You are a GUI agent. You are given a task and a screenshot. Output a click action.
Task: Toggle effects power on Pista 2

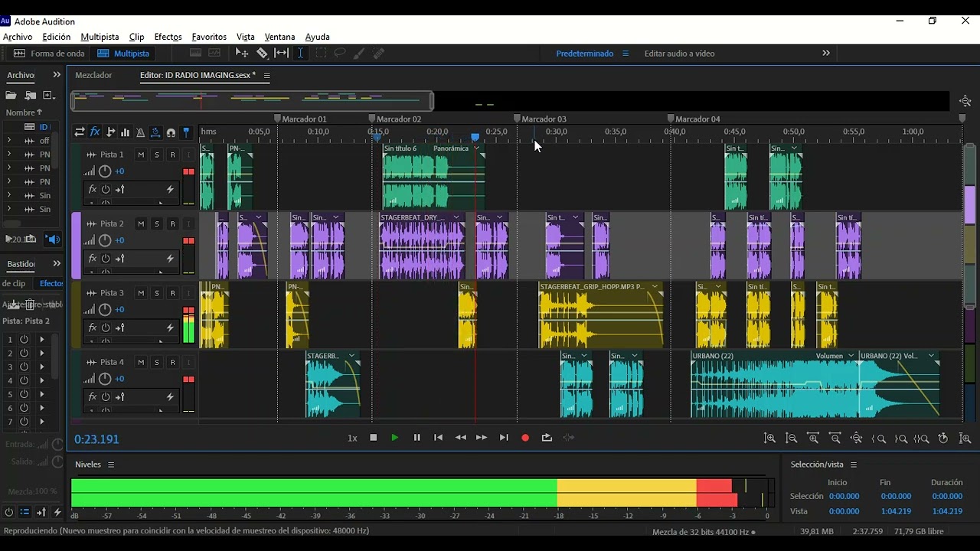(x=106, y=259)
